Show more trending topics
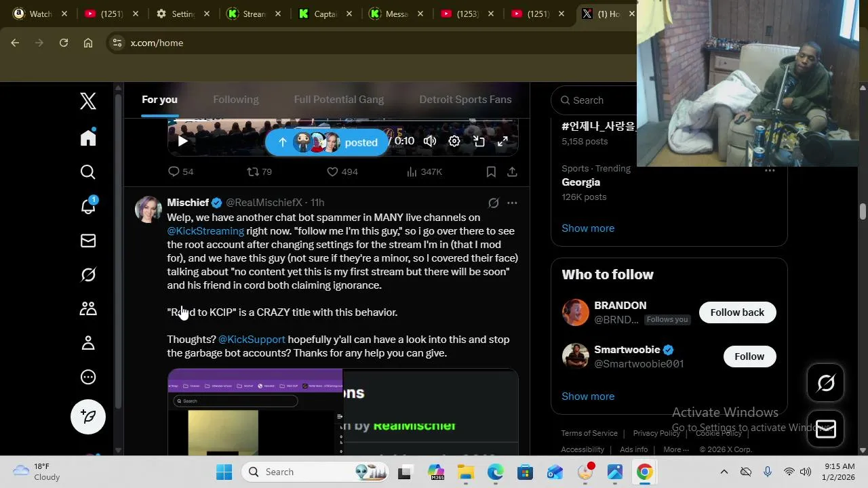The width and height of the screenshot is (868, 488). click(x=588, y=228)
